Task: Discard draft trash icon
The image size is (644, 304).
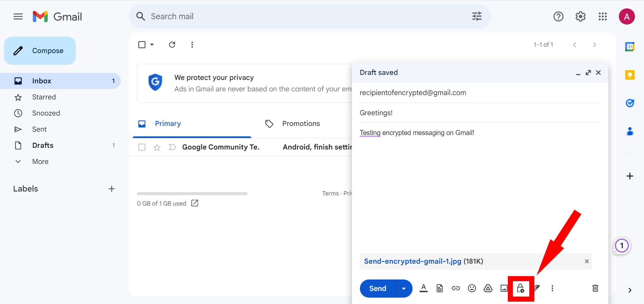Action: click(x=595, y=288)
